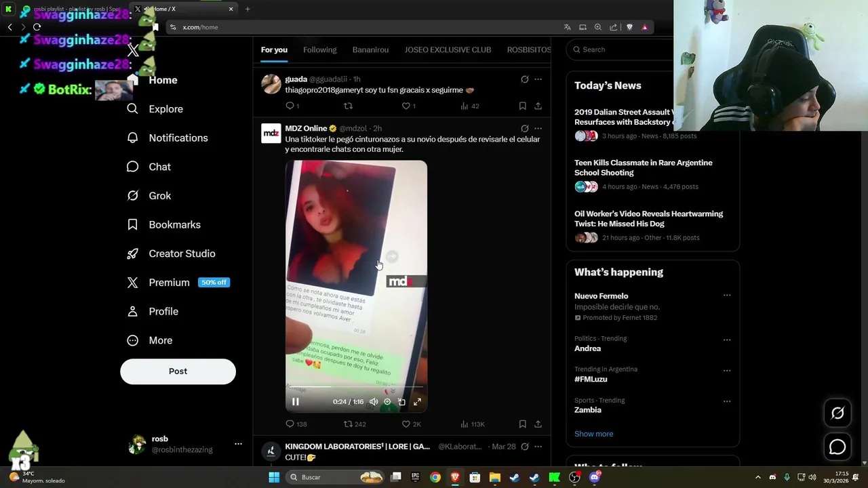Open Grok explain on MDZ Online post
The height and width of the screenshot is (488, 868).
524,128
